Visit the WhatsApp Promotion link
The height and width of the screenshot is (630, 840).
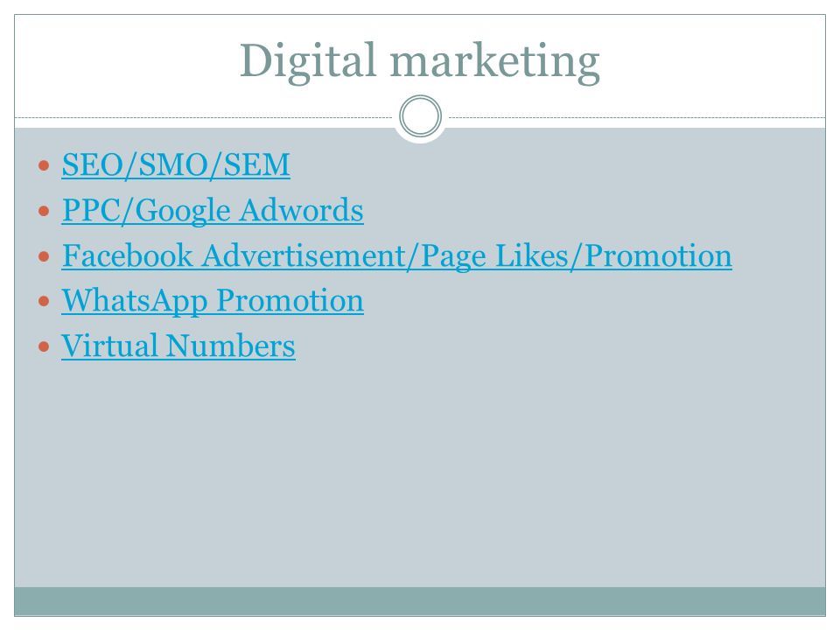tap(213, 300)
